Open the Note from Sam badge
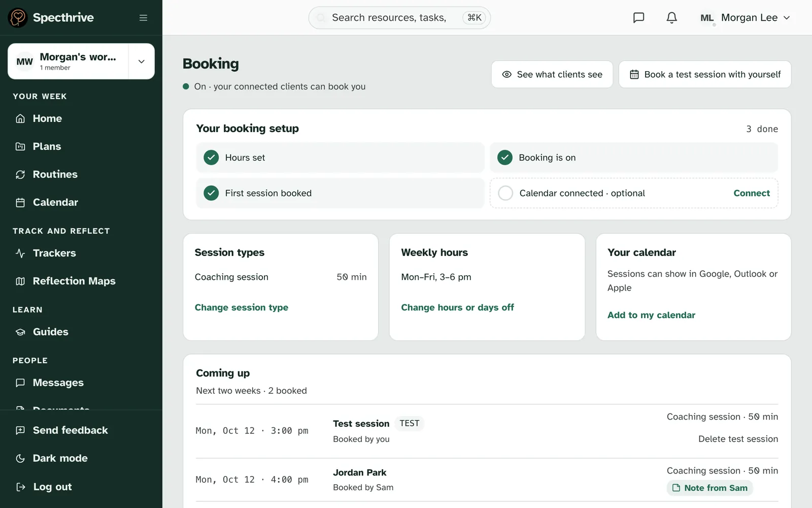This screenshot has width=812, height=508. (x=709, y=488)
